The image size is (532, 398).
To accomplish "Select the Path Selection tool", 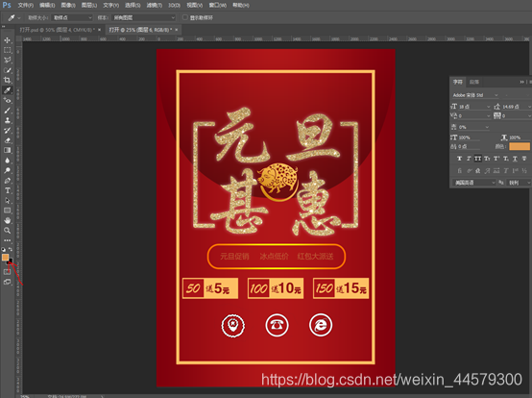I will point(7,200).
